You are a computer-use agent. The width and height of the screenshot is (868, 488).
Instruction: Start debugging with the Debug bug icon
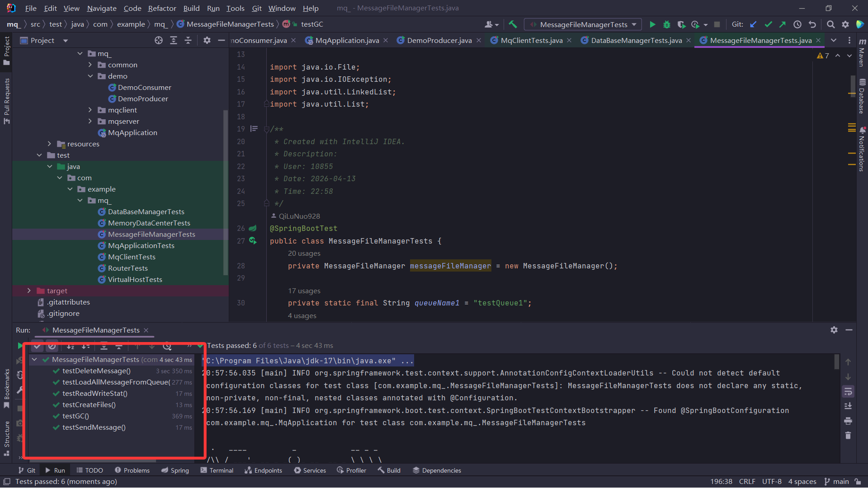click(666, 24)
